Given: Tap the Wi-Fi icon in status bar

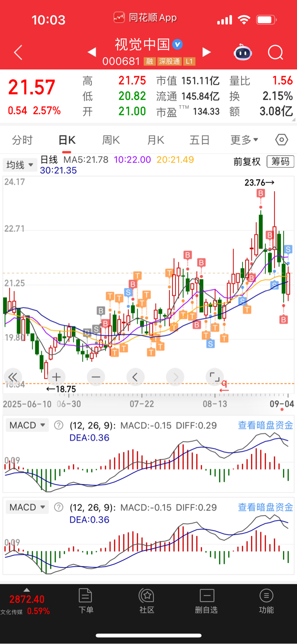Looking at the screenshot, I should [244, 19].
